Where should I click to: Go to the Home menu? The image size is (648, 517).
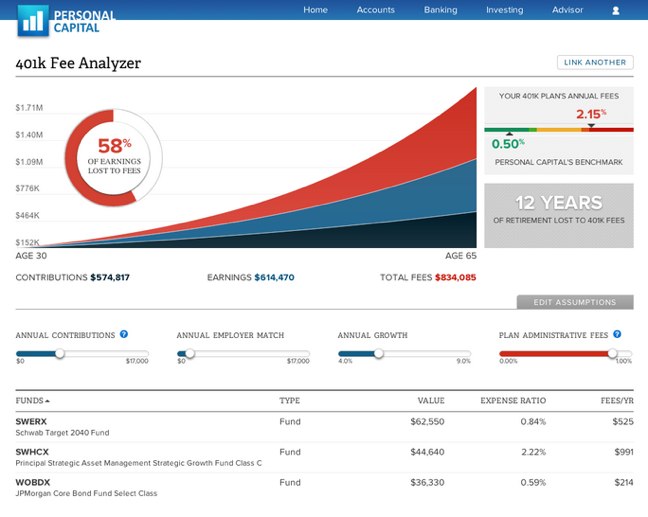click(315, 10)
